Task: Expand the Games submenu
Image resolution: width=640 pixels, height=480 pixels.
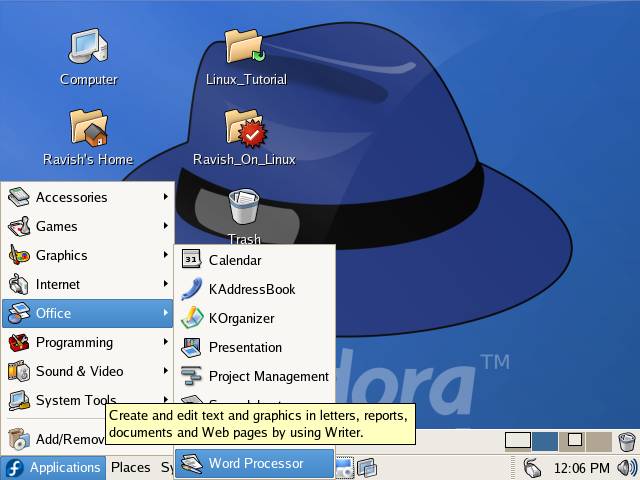Action: [x=56, y=226]
